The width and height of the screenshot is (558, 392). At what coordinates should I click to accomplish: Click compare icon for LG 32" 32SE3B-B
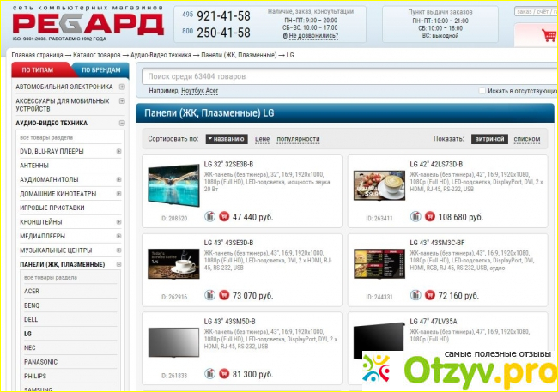210,217
